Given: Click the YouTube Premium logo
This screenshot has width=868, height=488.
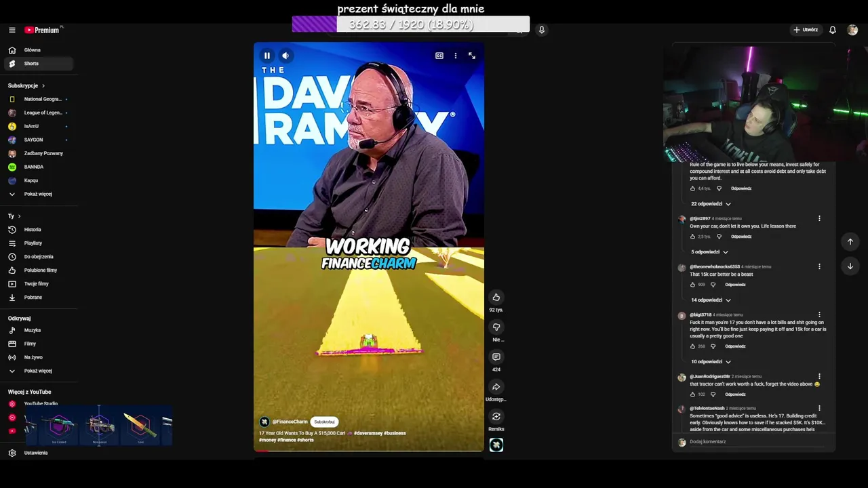Looking at the screenshot, I should [x=42, y=30].
